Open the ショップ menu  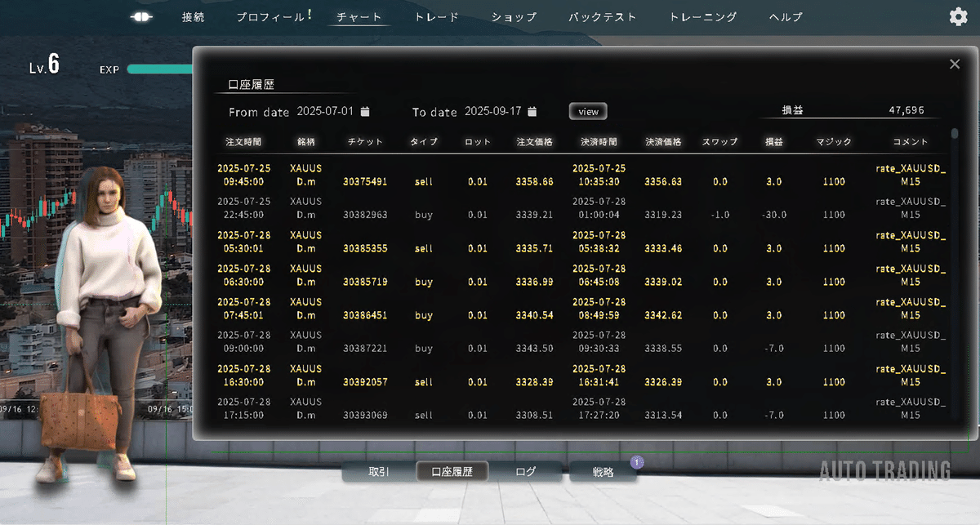click(514, 16)
